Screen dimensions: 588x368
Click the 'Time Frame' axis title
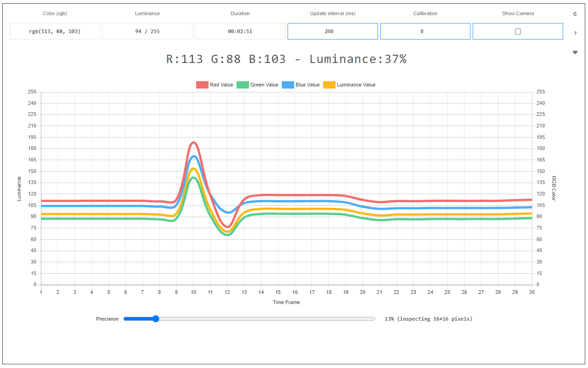click(x=286, y=302)
